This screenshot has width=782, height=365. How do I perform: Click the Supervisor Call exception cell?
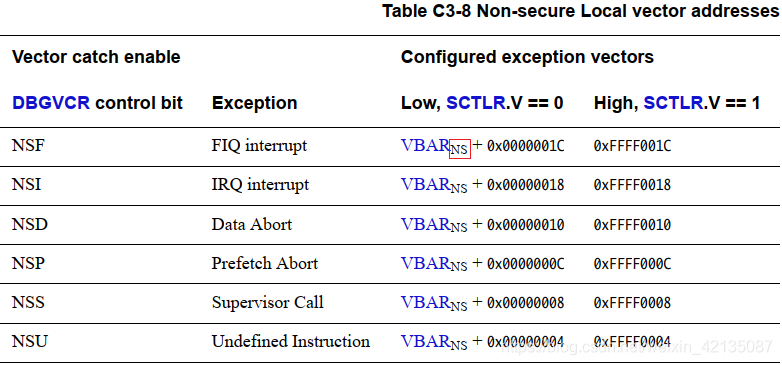pos(267,302)
